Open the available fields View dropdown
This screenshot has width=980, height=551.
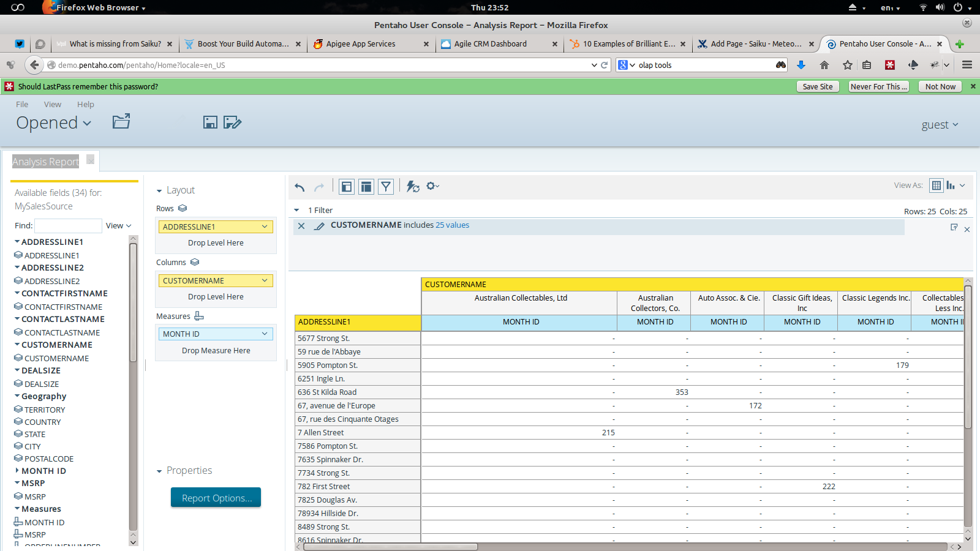pyautogui.click(x=119, y=226)
